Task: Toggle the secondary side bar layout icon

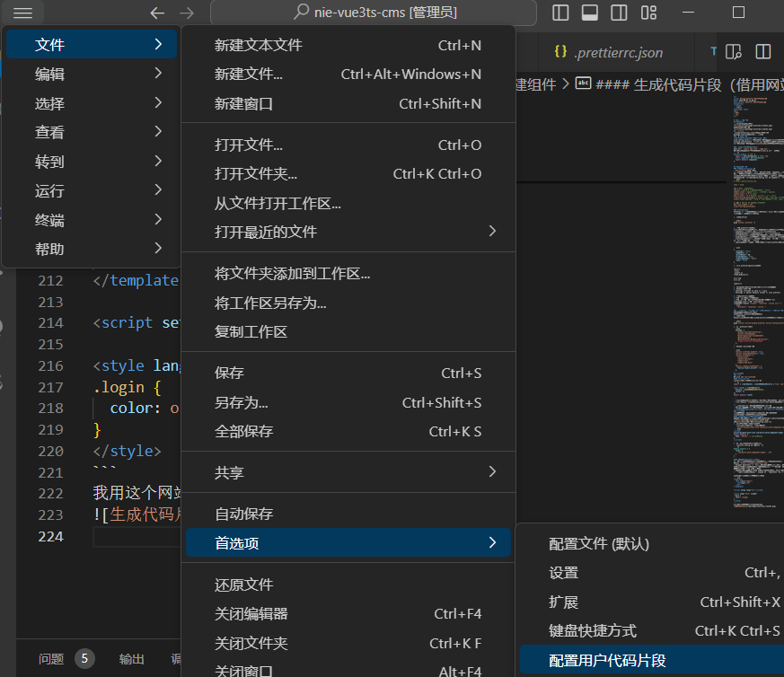Action: point(619,13)
